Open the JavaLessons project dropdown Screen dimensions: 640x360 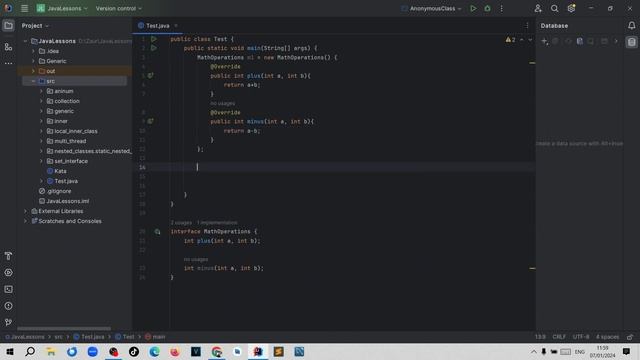tap(62, 8)
